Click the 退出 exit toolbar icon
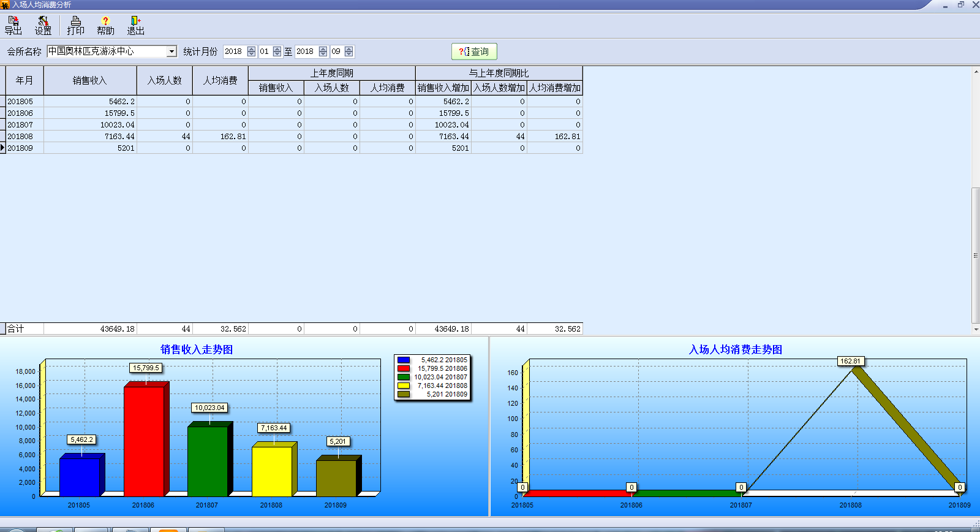 [x=135, y=26]
